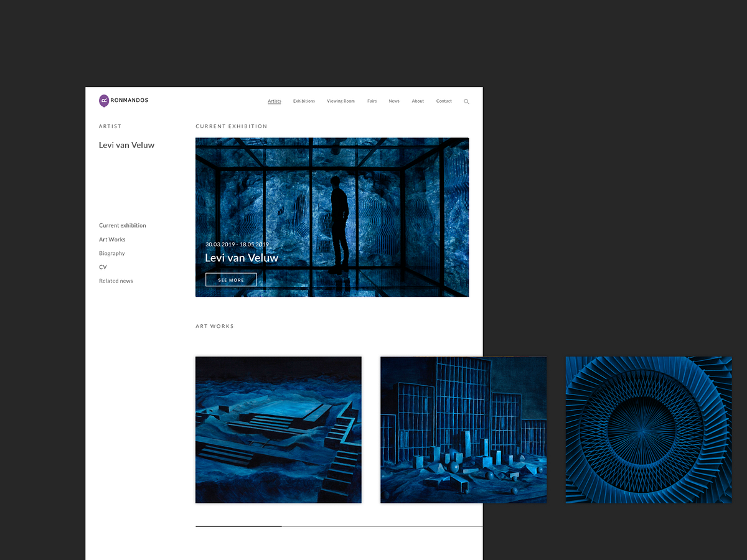
Task: Open the Contact page
Action: pyautogui.click(x=444, y=101)
